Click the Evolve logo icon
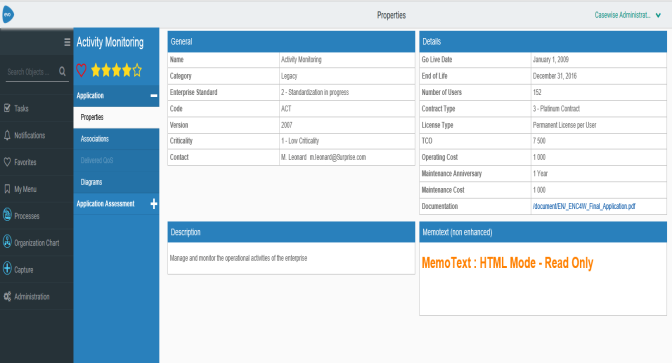The image size is (672, 363). (x=8, y=15)
